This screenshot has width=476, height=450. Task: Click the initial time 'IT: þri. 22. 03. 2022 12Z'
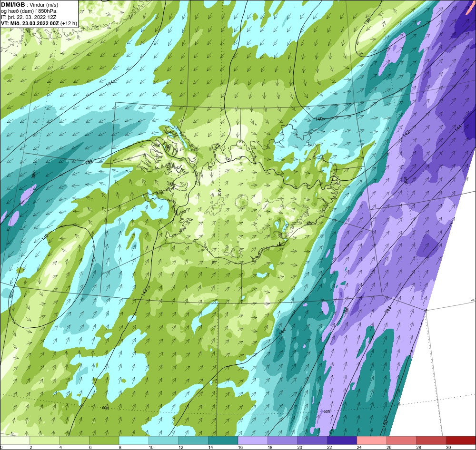29,17
